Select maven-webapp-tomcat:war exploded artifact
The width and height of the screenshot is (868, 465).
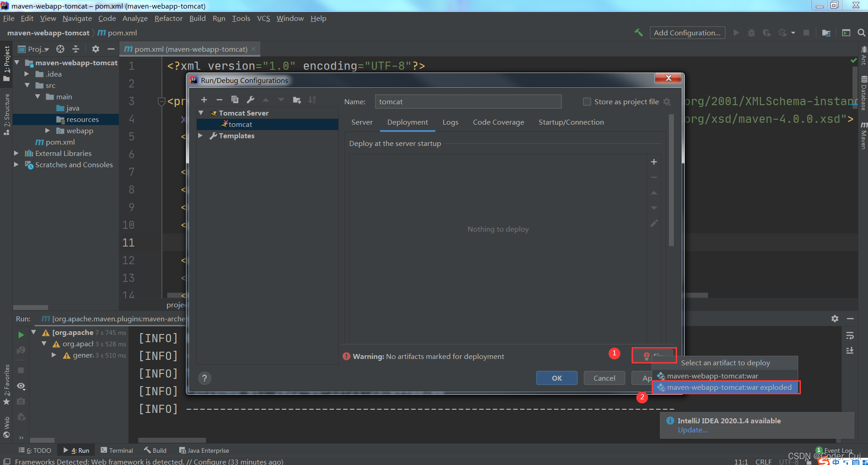[x=726, y=387]
